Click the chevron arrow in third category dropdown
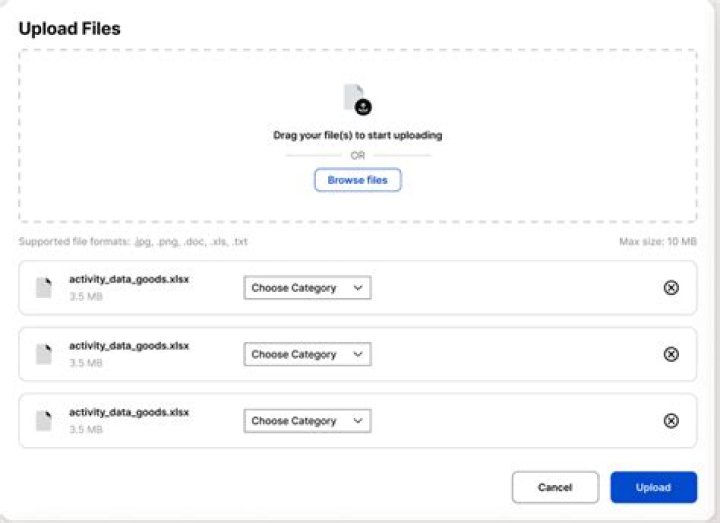Image resolution: width=720 pixels, height=523 pixels. coord(358,421)
